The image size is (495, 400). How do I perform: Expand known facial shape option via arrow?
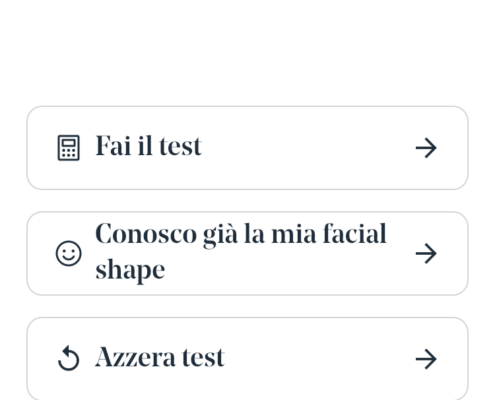pyautogui.click(x=426, y=253)
